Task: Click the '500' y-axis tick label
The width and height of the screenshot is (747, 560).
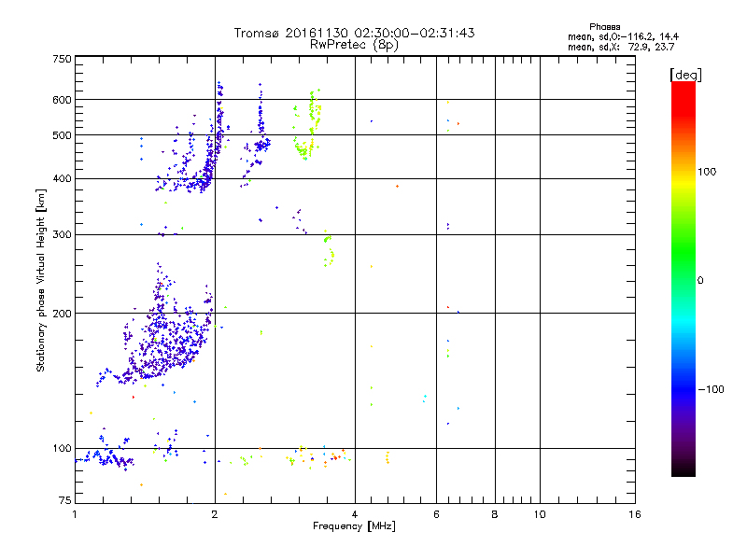Action: point(62,135)
